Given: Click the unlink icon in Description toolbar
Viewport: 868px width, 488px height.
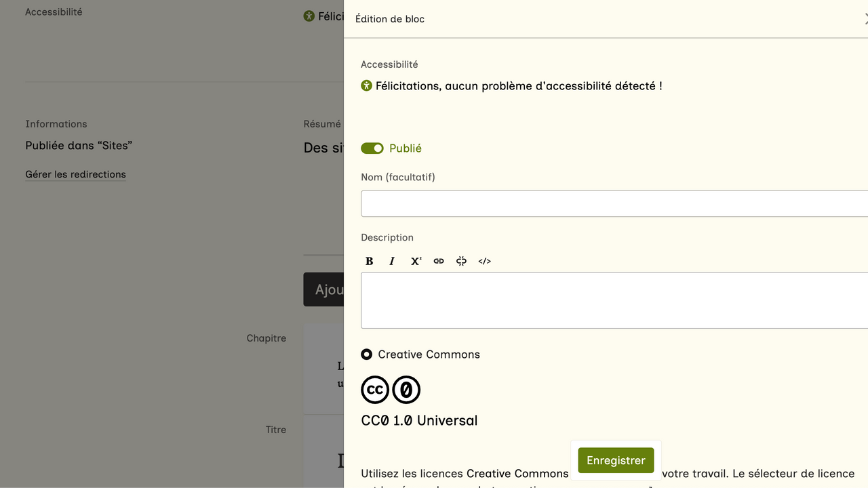Looking at the screenshot, I should [x=461, y=261].
